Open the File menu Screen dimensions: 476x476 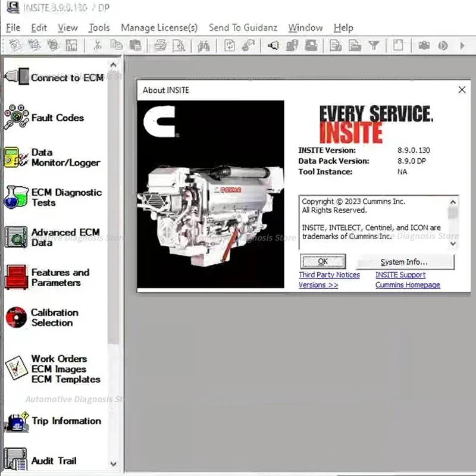point(13,27)
